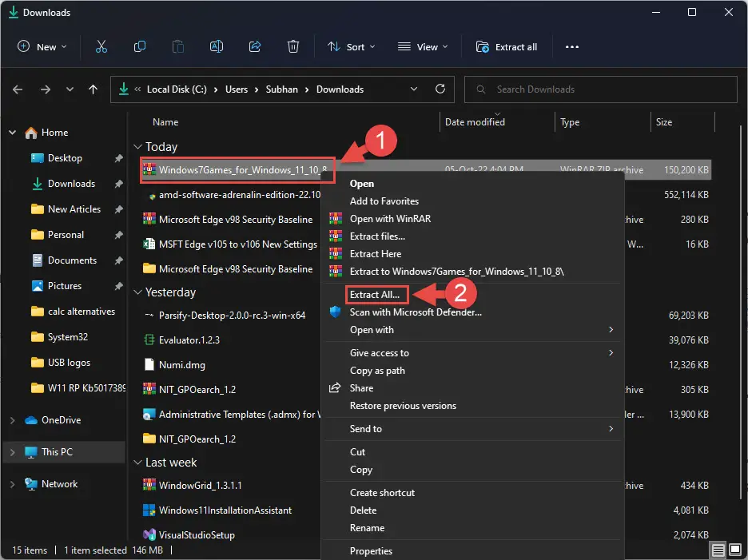
Task: Click the This PC monitor icon
Action: [x=31, y=452]
